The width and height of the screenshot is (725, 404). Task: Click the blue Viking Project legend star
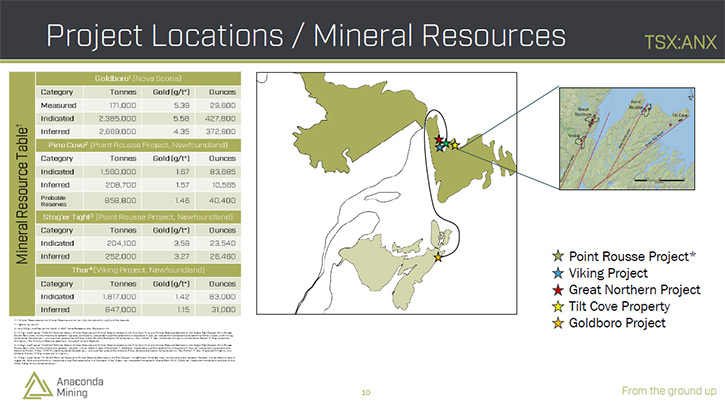pos(558,274)
